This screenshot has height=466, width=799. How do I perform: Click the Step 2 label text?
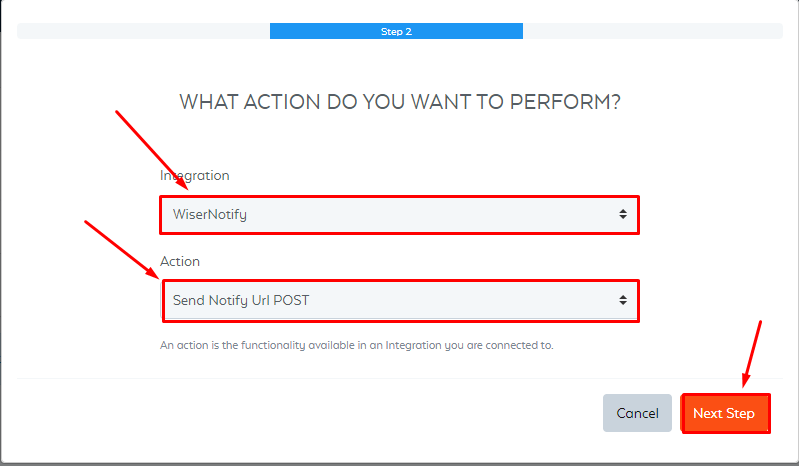pos(396,31)
